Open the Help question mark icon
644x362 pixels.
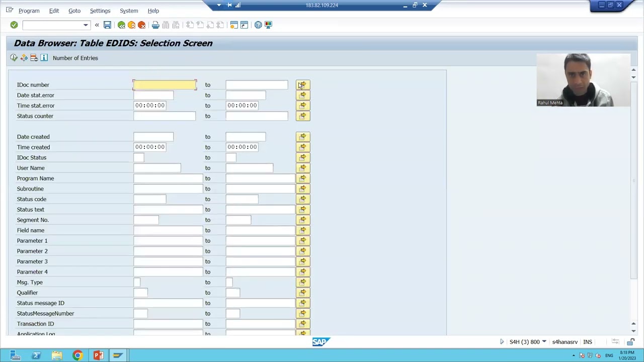(x=258, y=25)
